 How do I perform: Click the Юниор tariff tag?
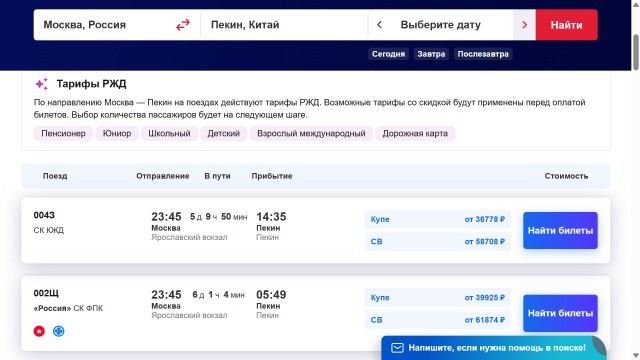117,133
